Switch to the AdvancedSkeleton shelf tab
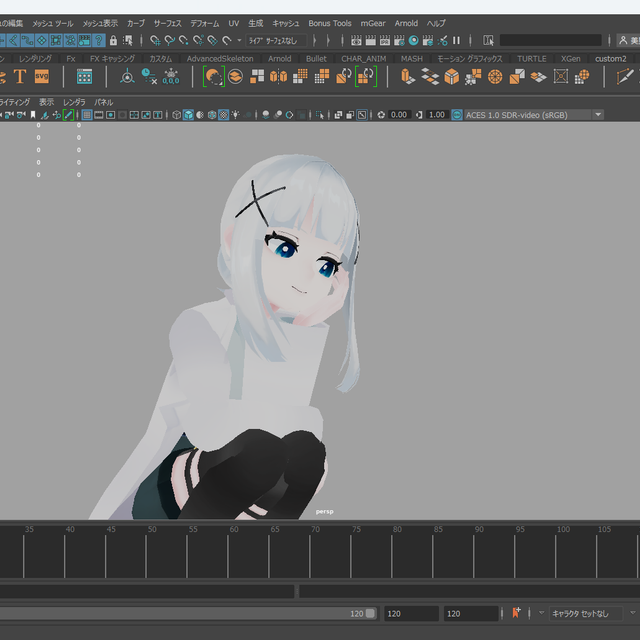This screenshot has width=640, height=640. coord(220,58)
